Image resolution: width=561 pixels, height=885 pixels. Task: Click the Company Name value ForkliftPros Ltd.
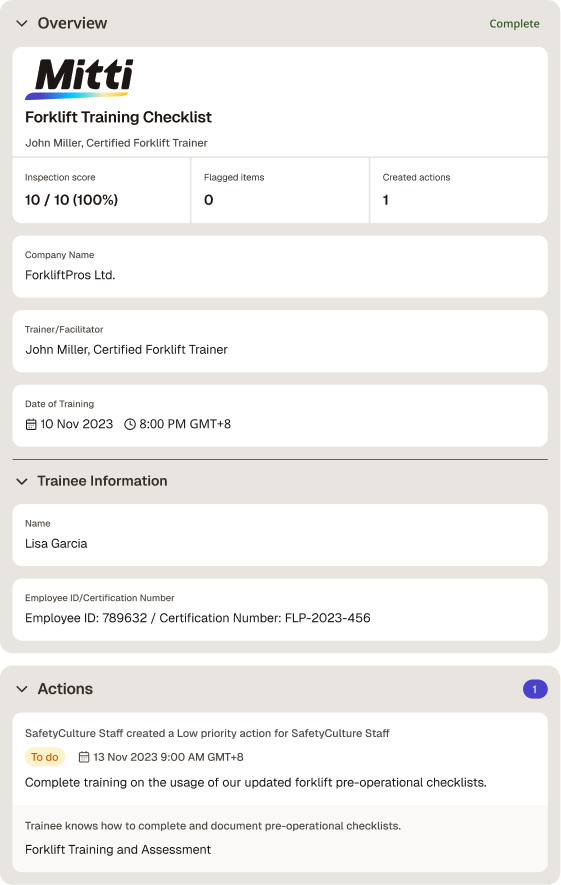tap(70, 275)
